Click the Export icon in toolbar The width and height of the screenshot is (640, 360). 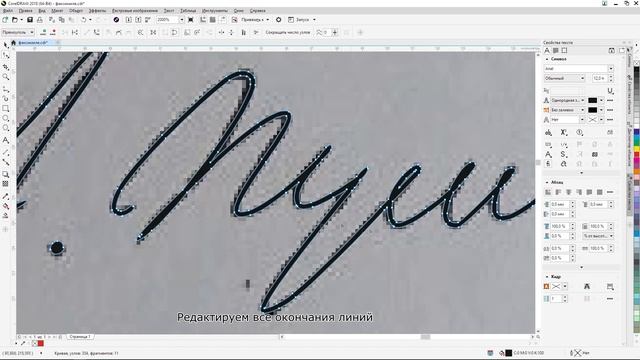point(138,20)
